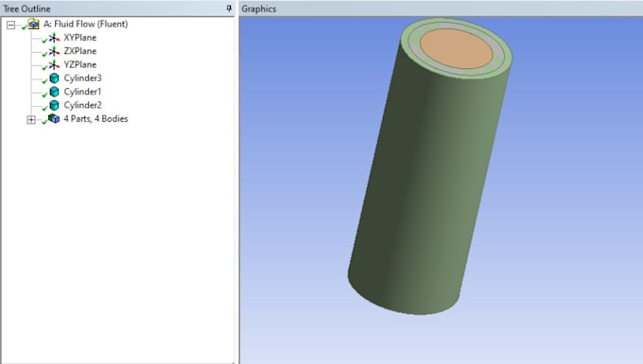This screenshot has width=643, height=364.
Task: Click the Tree Outline panel title
Action: pyautogui.click(x=26, y=9)
